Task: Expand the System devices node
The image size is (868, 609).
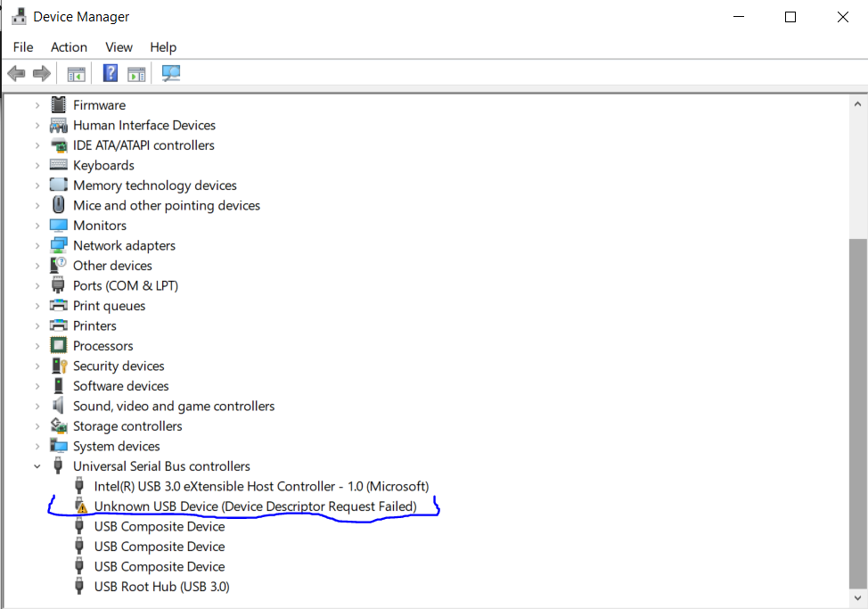Action: click(x=37, y=446)
